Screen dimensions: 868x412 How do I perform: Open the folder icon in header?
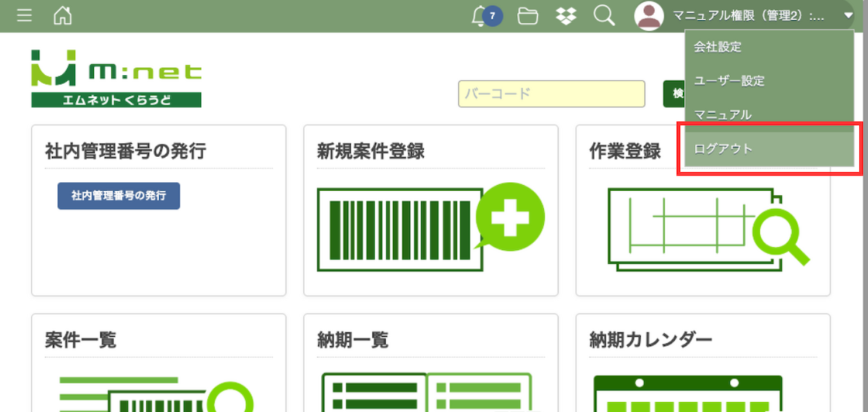click(x=528, y=16)
